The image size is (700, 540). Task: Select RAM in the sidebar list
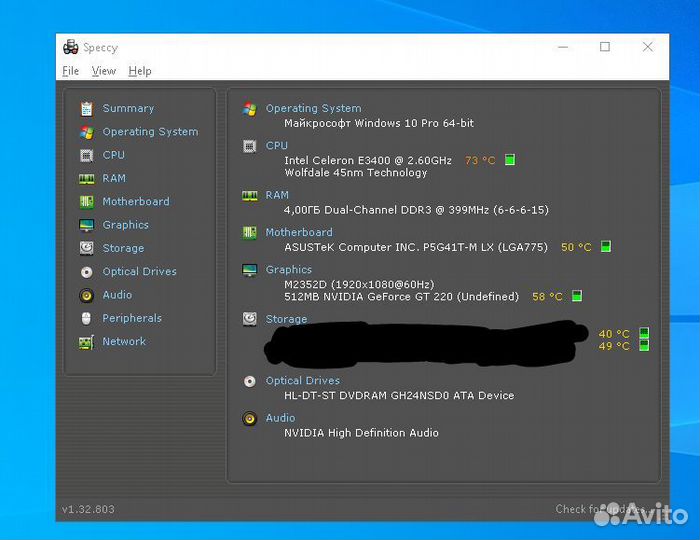(x=114, y=179)
